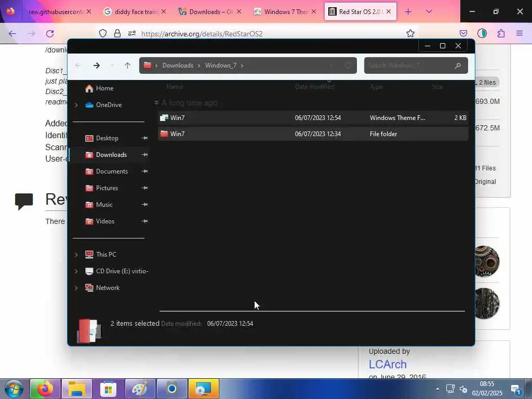This screenshot has height=399, width=532.
Task: Open the LCArch uploader link on archive.org
Action: tap(388, 364)
